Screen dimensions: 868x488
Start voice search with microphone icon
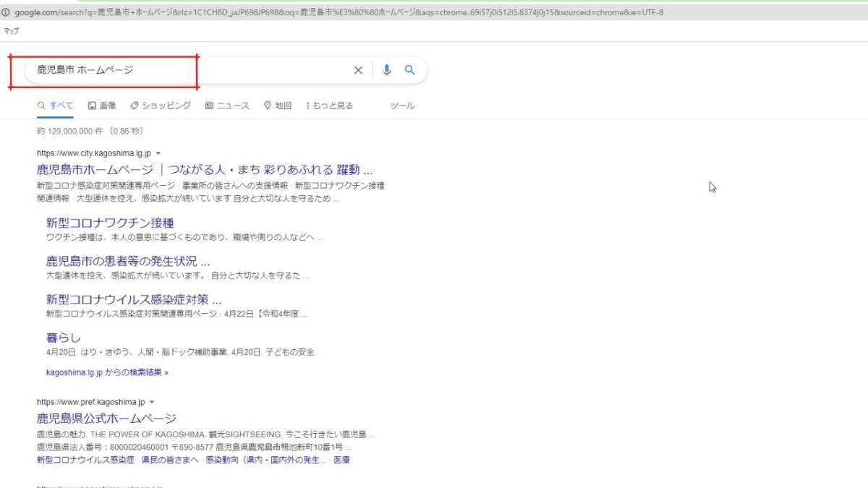point(387,70)
